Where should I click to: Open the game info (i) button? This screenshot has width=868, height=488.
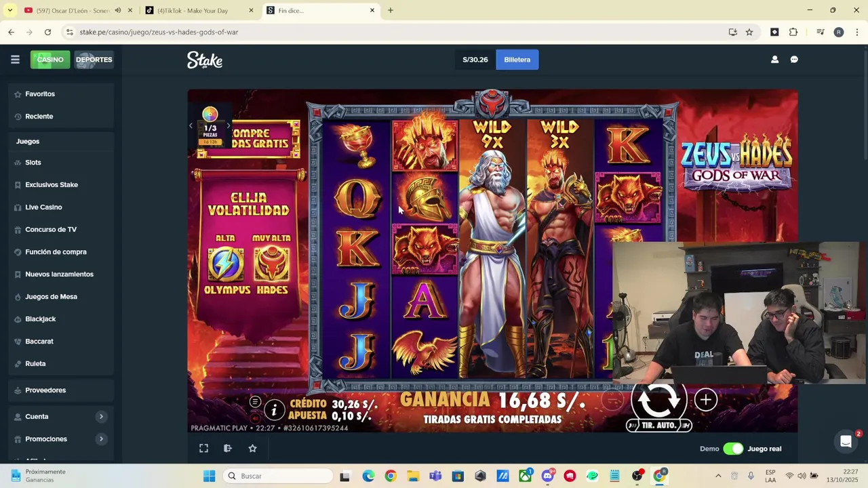point(274,409)
